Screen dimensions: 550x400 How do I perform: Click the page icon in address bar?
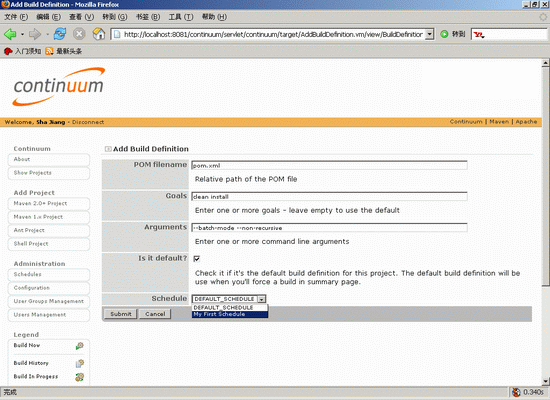point(117,34)
